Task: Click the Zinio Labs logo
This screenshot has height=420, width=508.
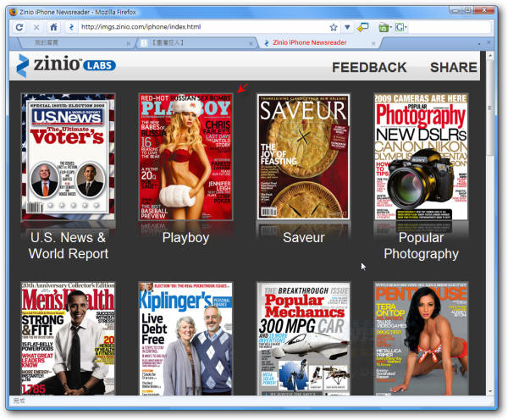Action: pos(66,65)
